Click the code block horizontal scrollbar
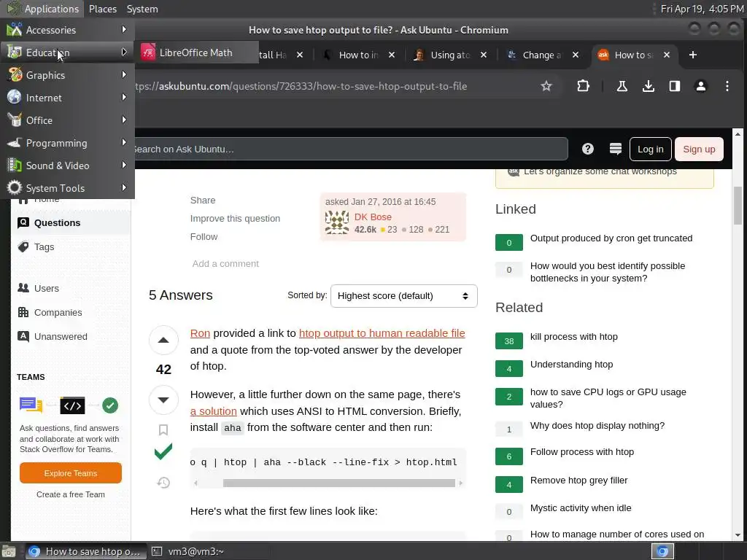This screenshot has width=747, height=560. [338, 483]
